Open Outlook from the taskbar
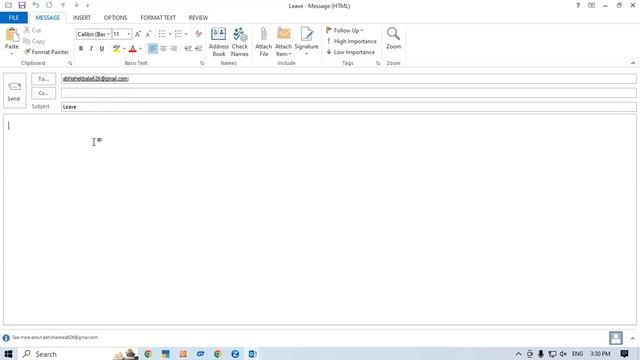 pyautogui.click(x=252, y=354)
